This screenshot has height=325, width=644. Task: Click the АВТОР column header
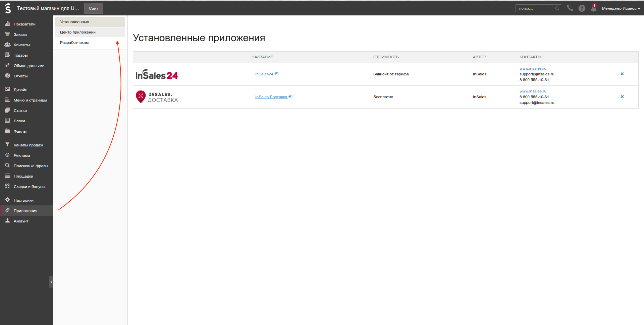[479, 57]
